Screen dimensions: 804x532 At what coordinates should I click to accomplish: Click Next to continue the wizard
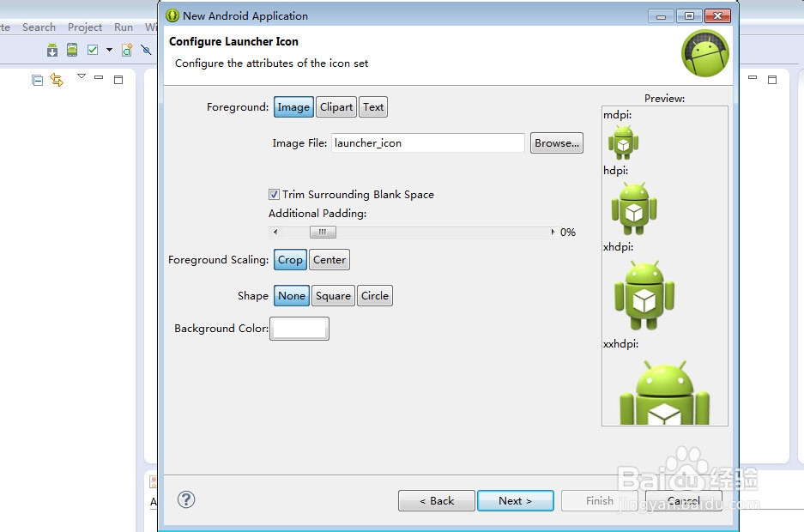516,501
